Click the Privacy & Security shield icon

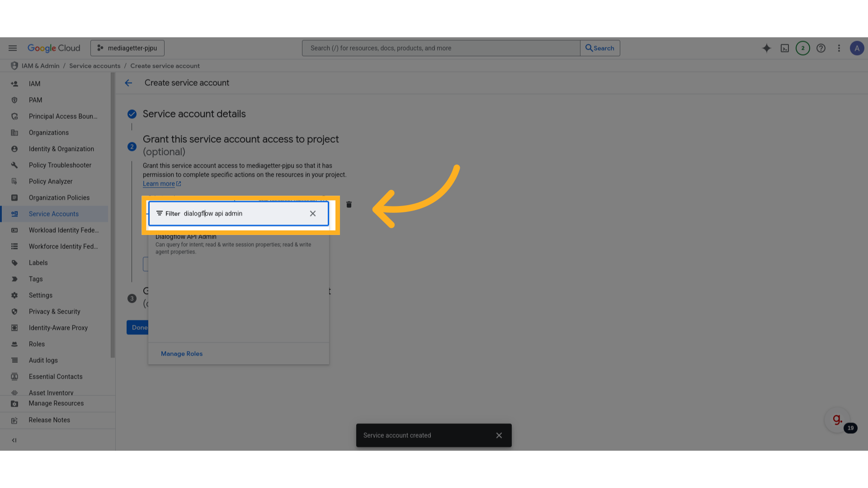(x=14, y=311)
